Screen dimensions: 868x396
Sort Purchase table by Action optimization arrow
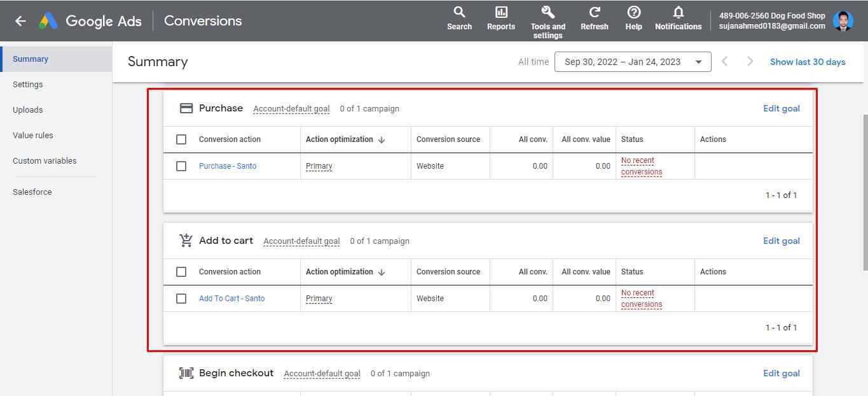382,140
